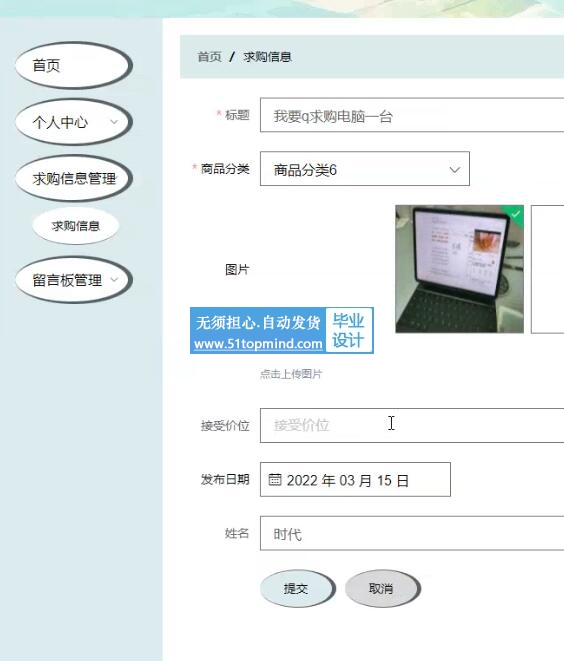Expand the 留言板管理 menu chevron
This screenshot has width=564, height=661.
click(x=114, y=279)
